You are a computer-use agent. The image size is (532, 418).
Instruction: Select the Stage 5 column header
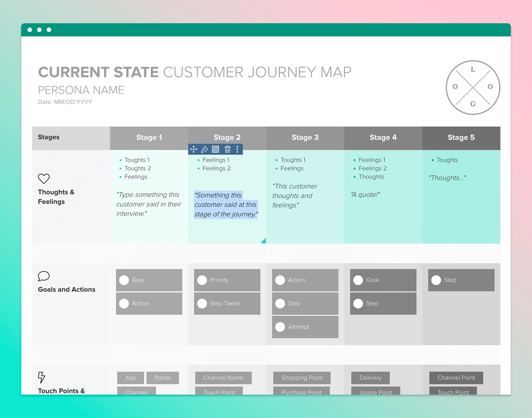point(461,137)
